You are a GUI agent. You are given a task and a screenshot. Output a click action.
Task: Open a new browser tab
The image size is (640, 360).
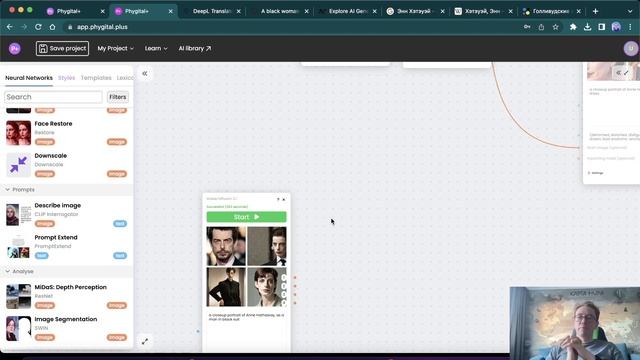pos(595,11)
